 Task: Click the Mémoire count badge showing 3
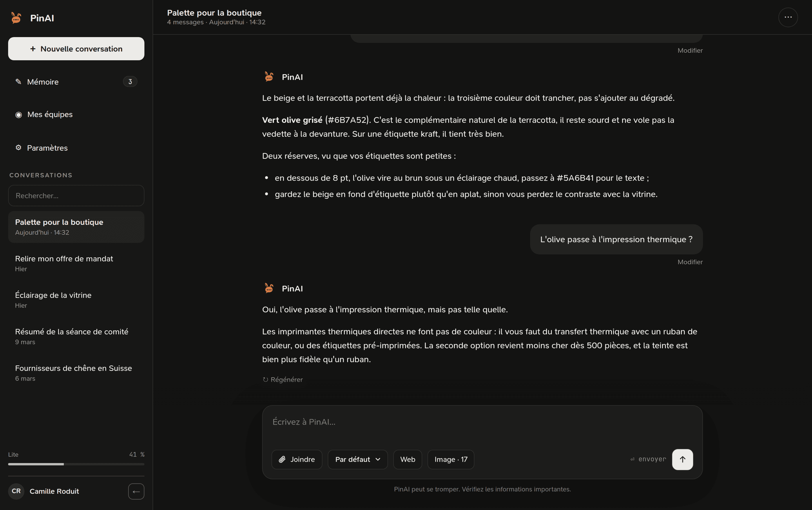pos(130,81)
